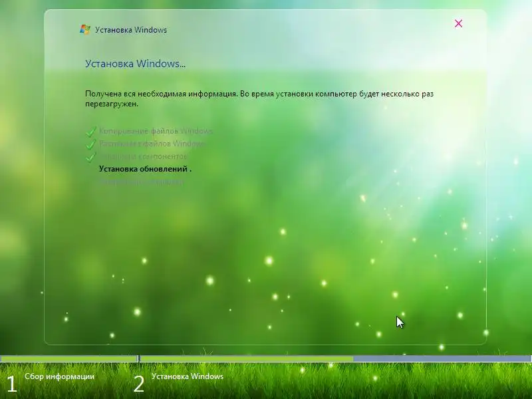This screenshot has width=532, height=399.
Task: Select 'Распаковка файлов Windows' step text
Action: coord(152,144)
